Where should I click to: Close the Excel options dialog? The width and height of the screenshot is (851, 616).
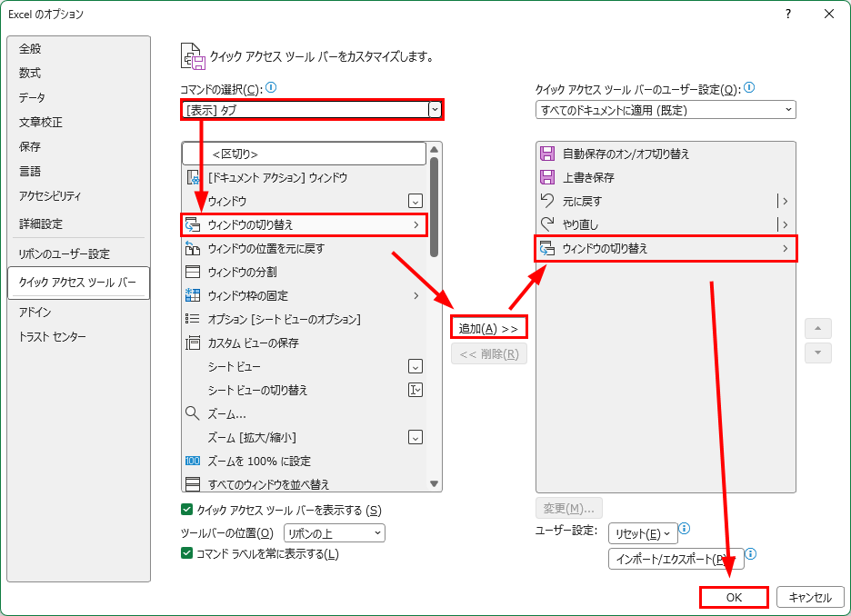(x=829, y=15)
